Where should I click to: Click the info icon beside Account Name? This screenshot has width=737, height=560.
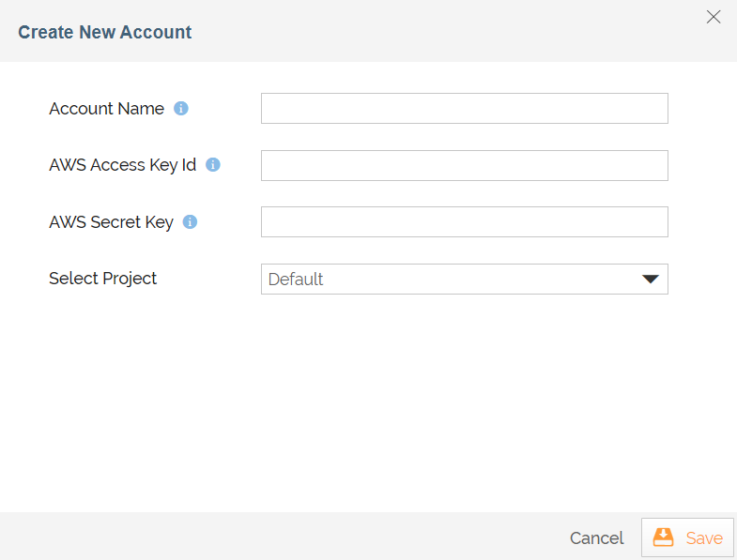(181, 109)
